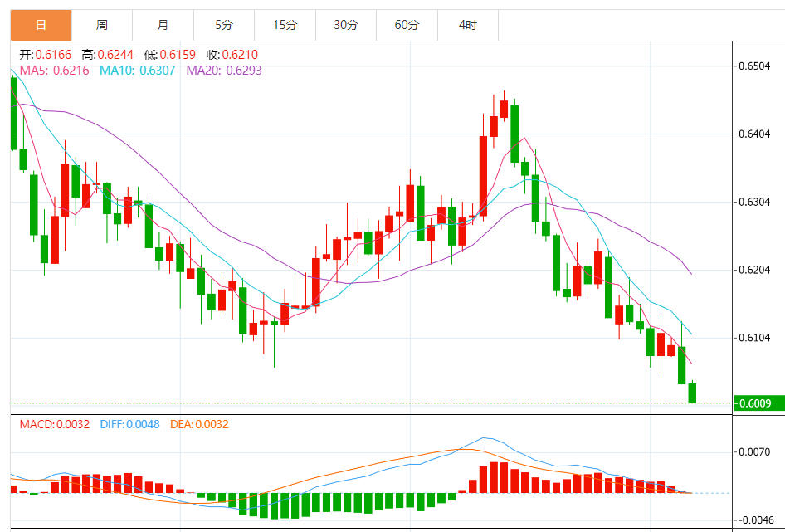The width and height of the screenshot is (785, 532).
Task: Click the 0.6504 price axis label
Action: click(x=754, y=66)
